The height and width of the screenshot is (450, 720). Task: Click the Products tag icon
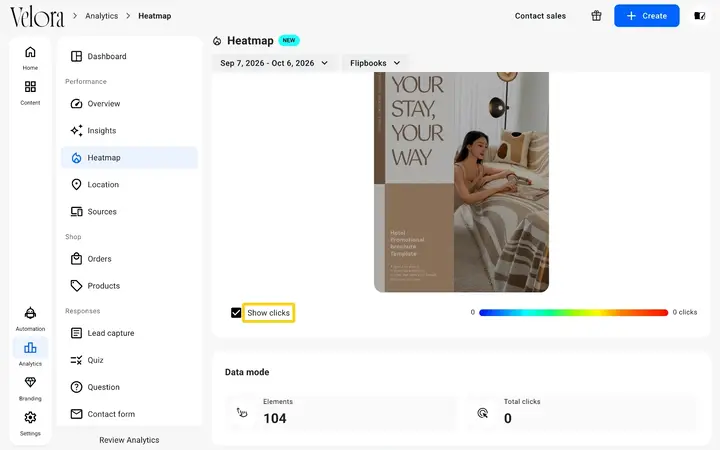[x=76, y=286]
